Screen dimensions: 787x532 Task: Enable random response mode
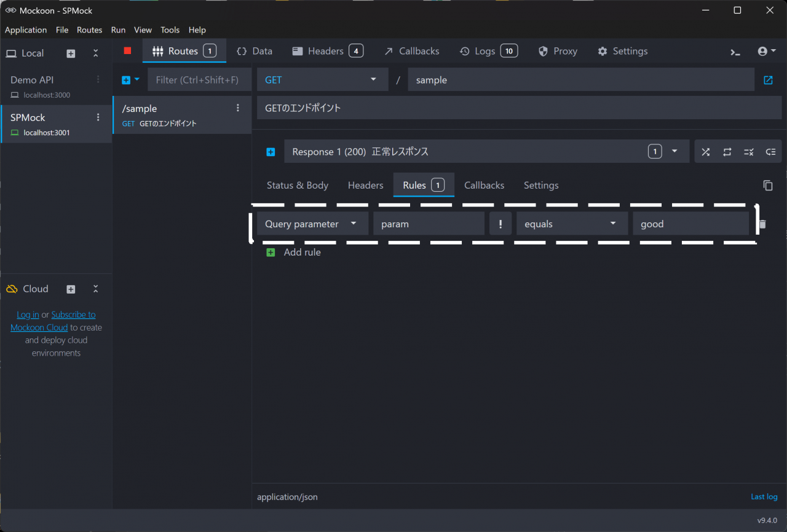705,152
